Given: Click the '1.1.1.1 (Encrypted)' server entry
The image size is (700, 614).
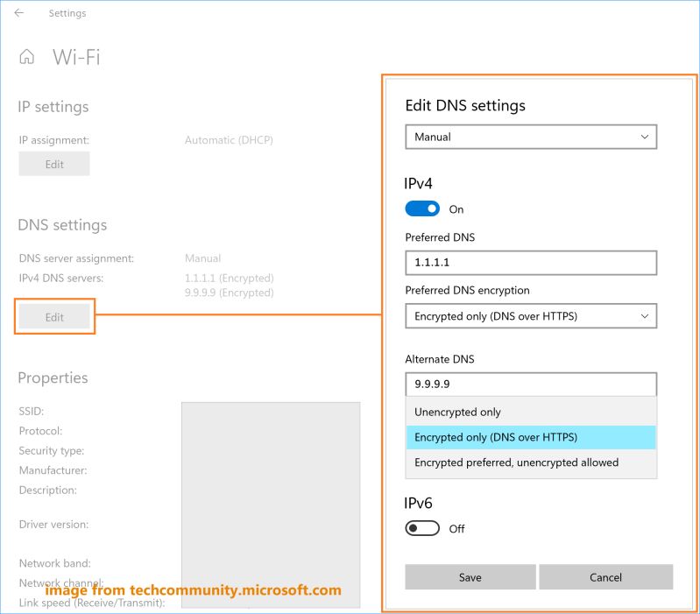Looking at the screenshot, I should point(229,278).
